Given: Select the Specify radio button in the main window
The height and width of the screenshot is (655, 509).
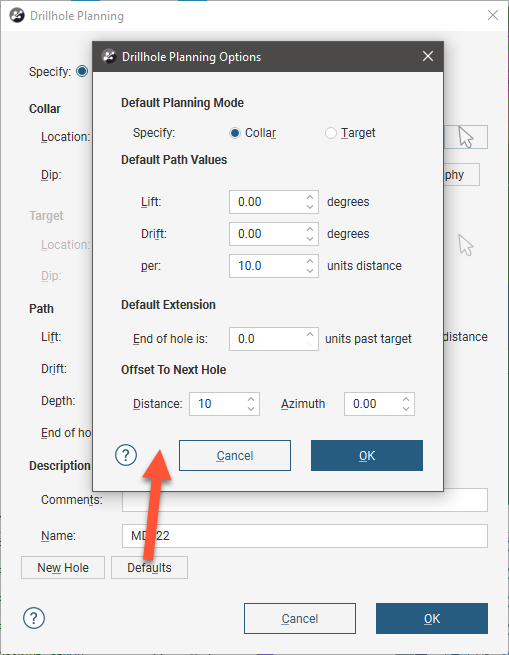Looking at the screenshot, I should (x=82, y=71).
